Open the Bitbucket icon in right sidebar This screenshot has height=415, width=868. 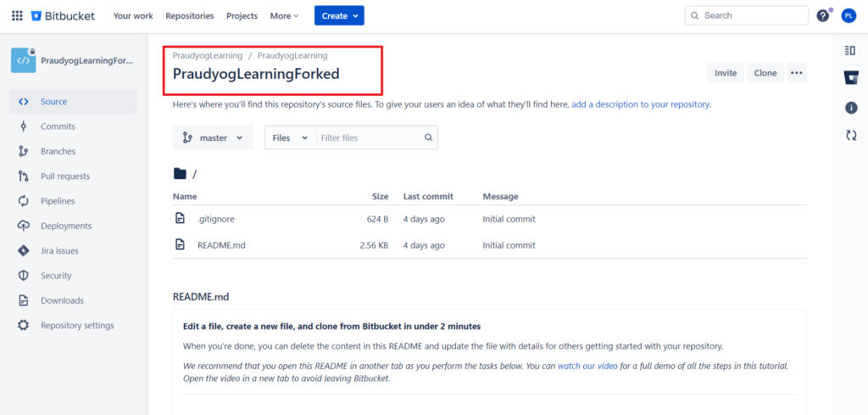tap(851, 78)
